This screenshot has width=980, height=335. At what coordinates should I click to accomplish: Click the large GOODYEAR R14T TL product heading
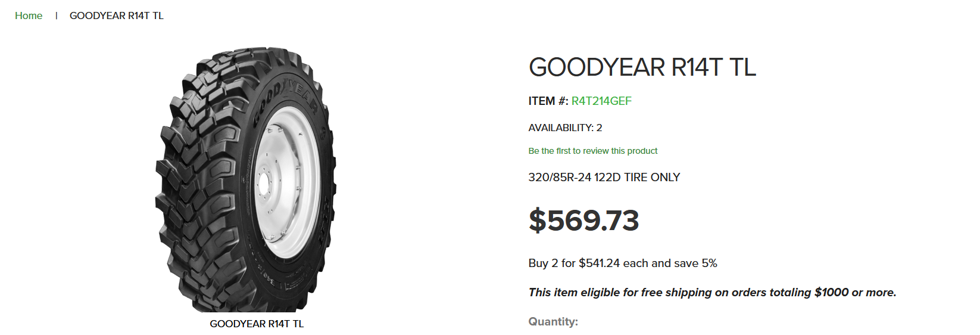pos(642,67)
